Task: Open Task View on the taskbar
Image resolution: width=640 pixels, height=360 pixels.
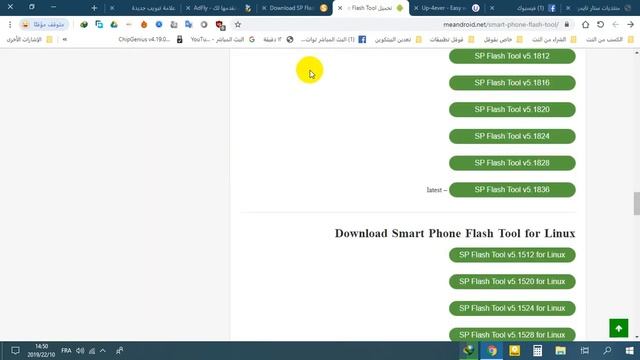Action: [x=584, y=351]
